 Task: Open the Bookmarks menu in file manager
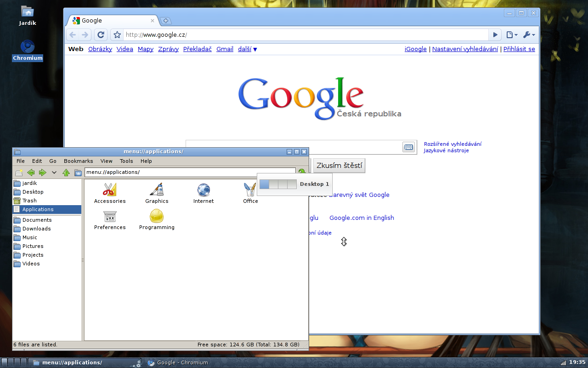pyautogui.click(x=79, y=161)
